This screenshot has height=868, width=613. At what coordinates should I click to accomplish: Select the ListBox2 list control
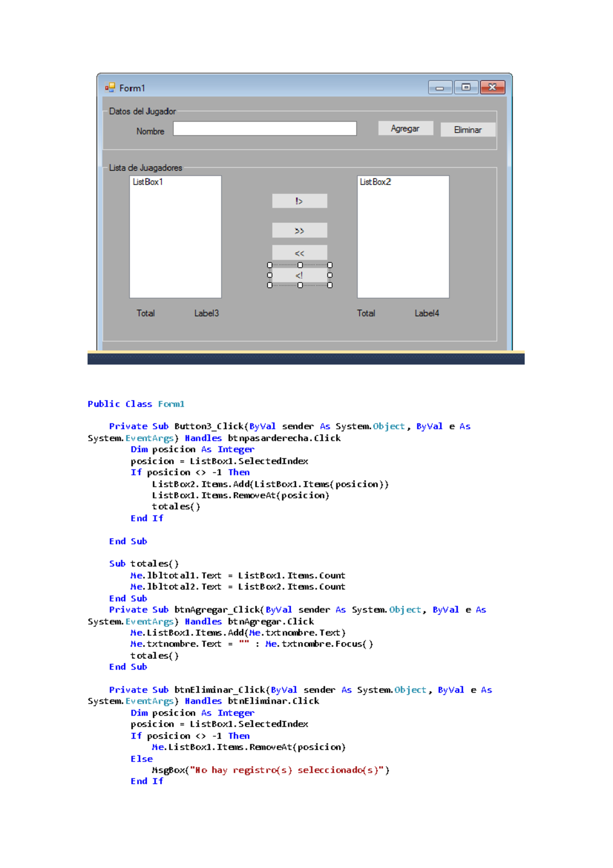tap(403, 237)
